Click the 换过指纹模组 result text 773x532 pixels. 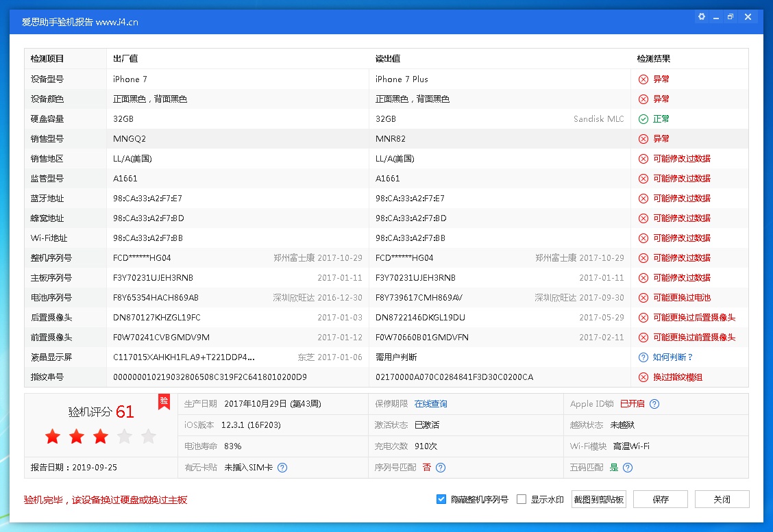click(678, 377)
